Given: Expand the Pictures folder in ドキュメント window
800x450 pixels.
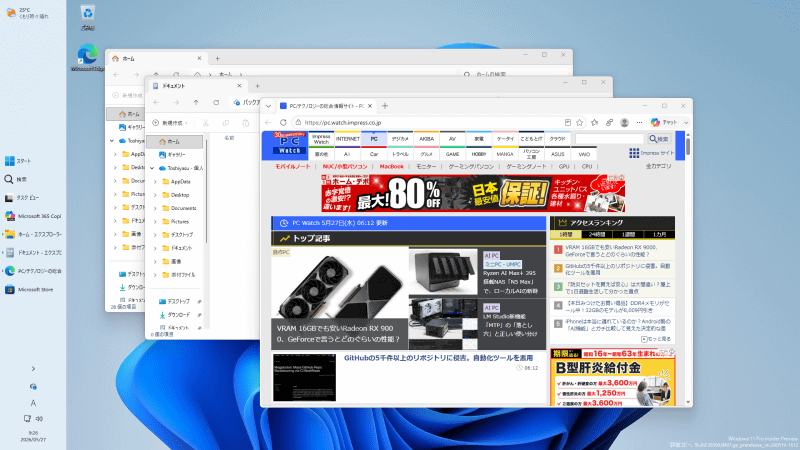Looking at the screenshot, I should (x=155, y=221).
